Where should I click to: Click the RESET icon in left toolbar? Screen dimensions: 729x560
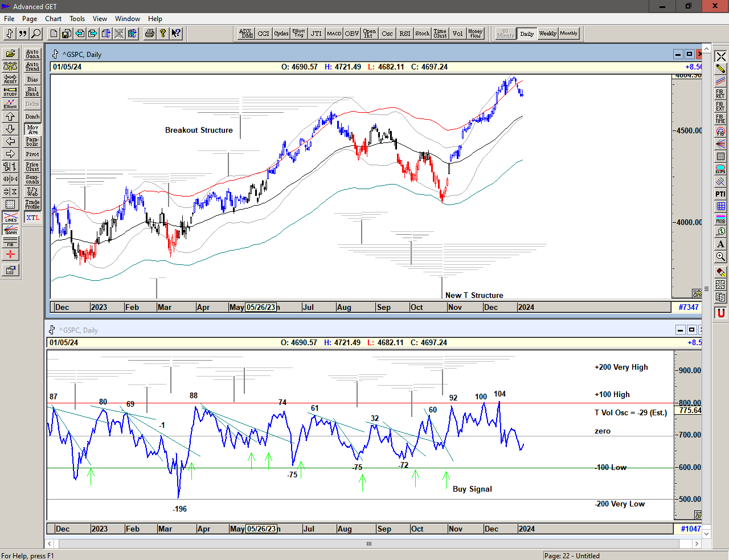point(10,79)
